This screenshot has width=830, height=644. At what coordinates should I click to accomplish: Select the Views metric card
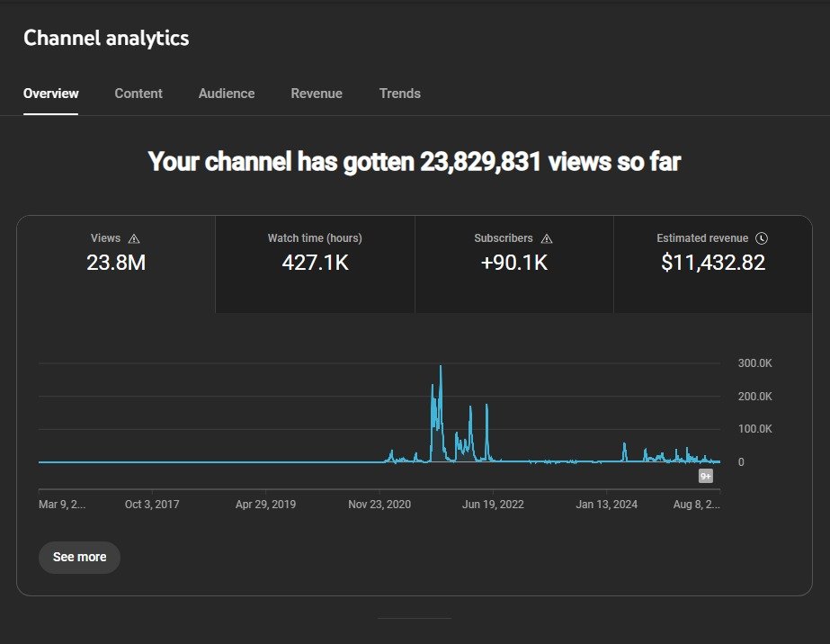coord(116,264)
